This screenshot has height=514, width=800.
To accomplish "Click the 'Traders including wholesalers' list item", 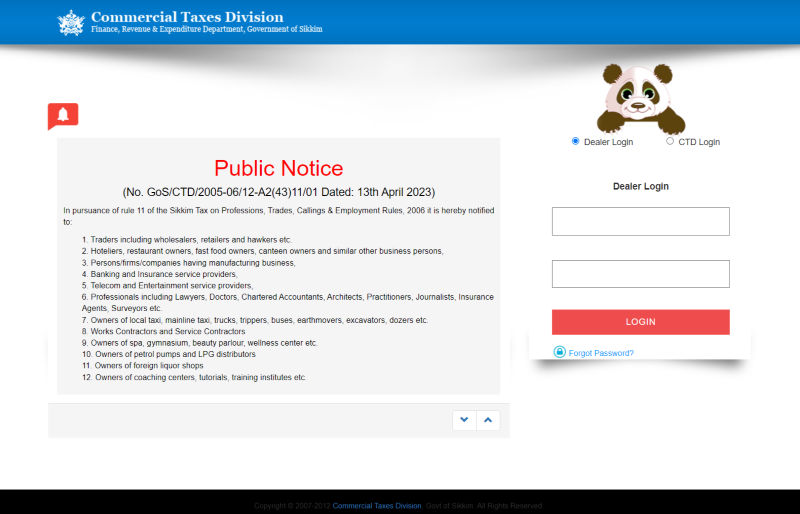I will [187, 240].
